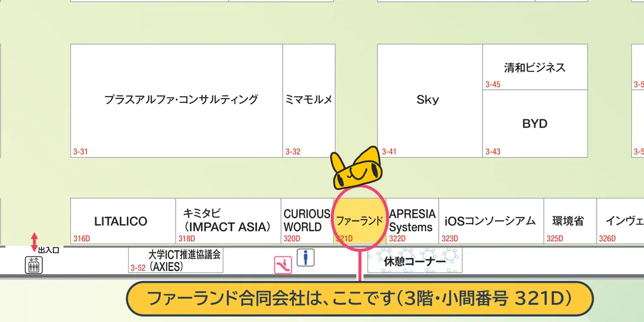Select the iOSコンソーシアム booth 323D
This screenshot has height=322, width=644.
[x=491, y=221]
